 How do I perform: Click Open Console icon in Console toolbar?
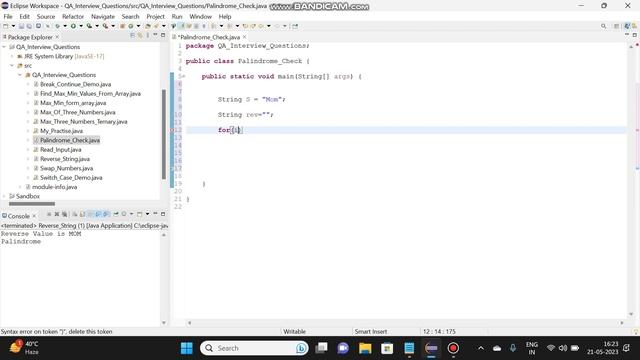(140, 214)
